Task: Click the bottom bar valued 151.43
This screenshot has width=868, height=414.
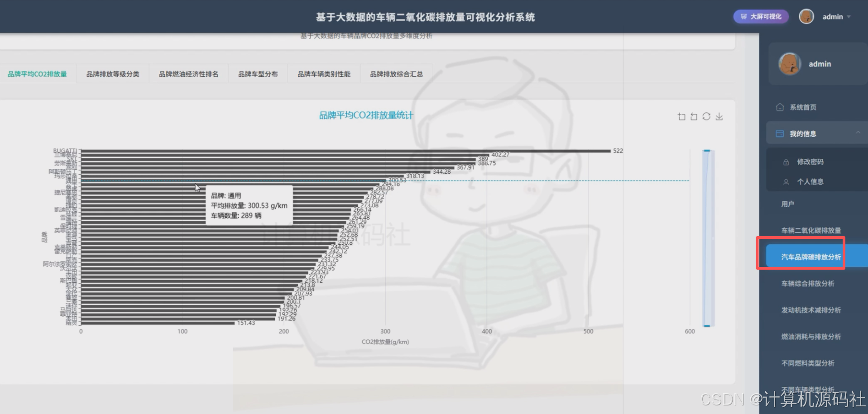Action: click(x=158, y=323)
